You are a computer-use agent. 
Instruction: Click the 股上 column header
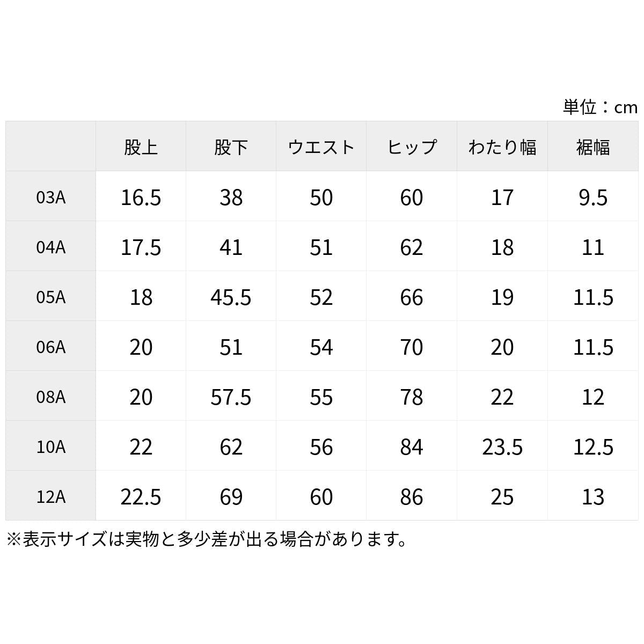pyautogui.click(x=141, y=147)
